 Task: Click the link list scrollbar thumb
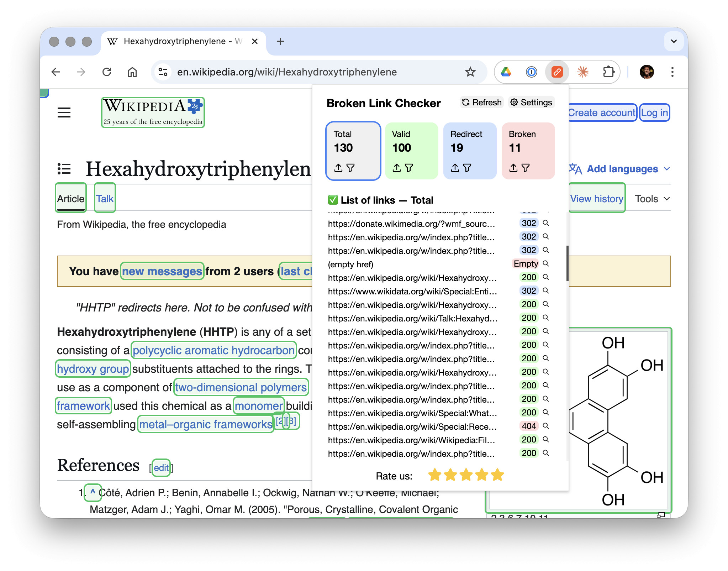[567, 263]
